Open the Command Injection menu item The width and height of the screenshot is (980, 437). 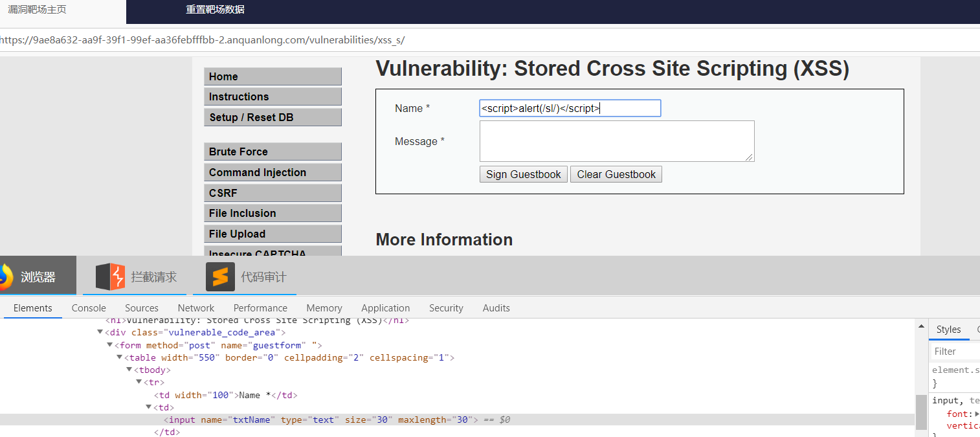tap(273, 172)
